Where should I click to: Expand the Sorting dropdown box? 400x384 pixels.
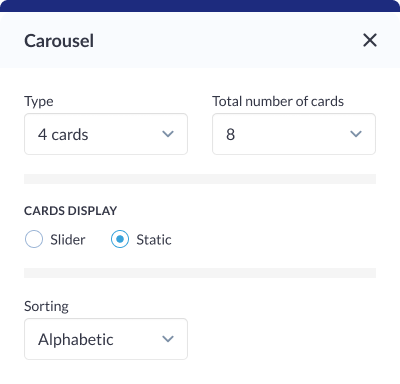click(106, 339)
